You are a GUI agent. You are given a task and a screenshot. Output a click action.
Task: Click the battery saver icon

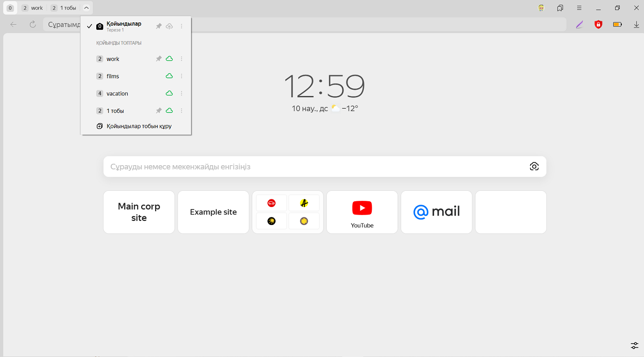(617, 25)
